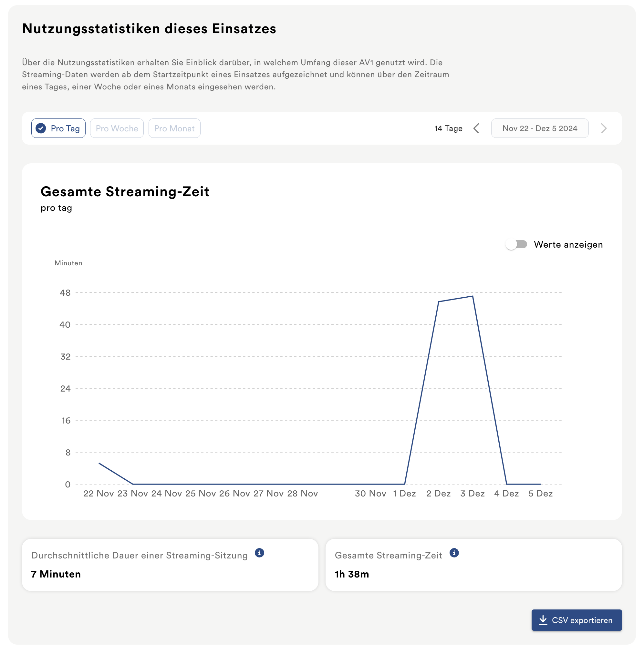This screenshot has height=654, width=644.
Task: Click the 1h 38m total value
Action: pos(352,574)
